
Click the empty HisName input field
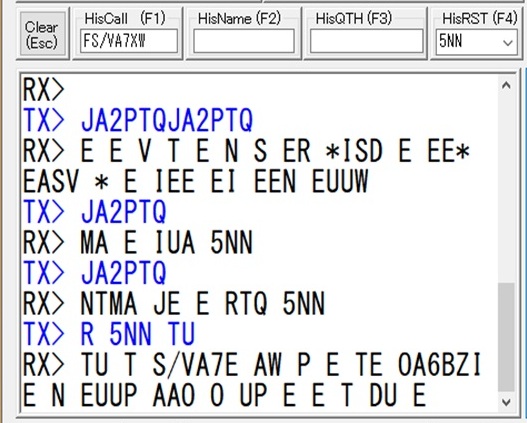click(x=244, y=41)
